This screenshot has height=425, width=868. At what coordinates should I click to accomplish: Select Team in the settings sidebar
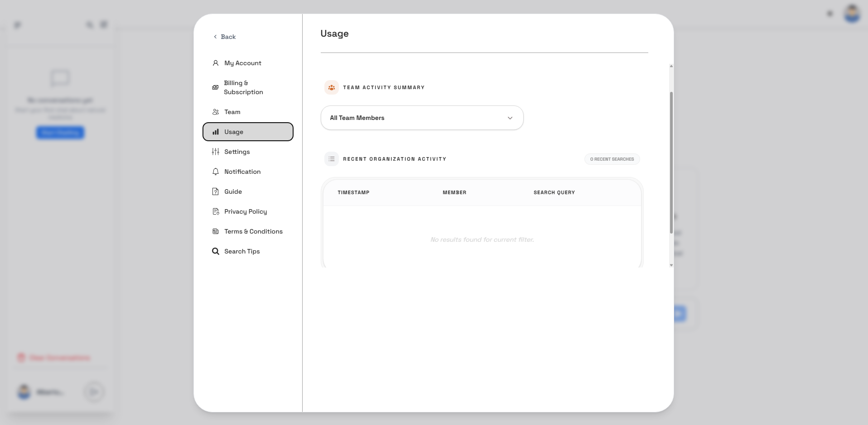tap(231, 112)
